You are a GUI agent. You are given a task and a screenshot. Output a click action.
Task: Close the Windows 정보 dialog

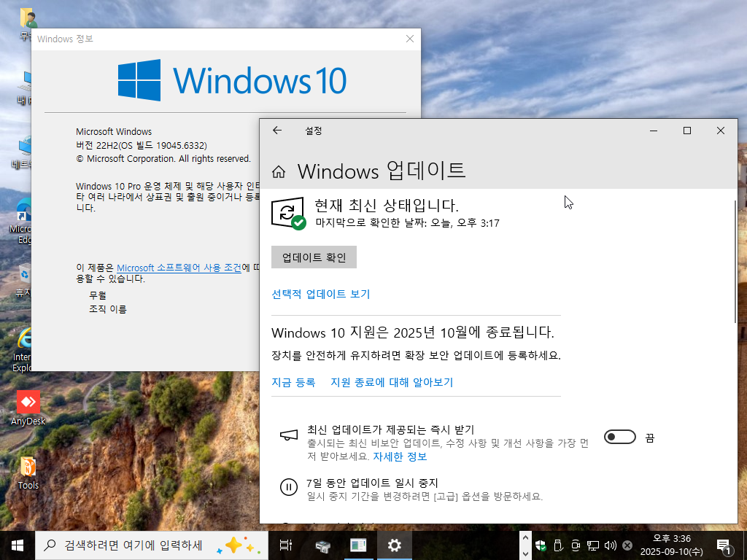pyautogui.click(x=410, y=39)
